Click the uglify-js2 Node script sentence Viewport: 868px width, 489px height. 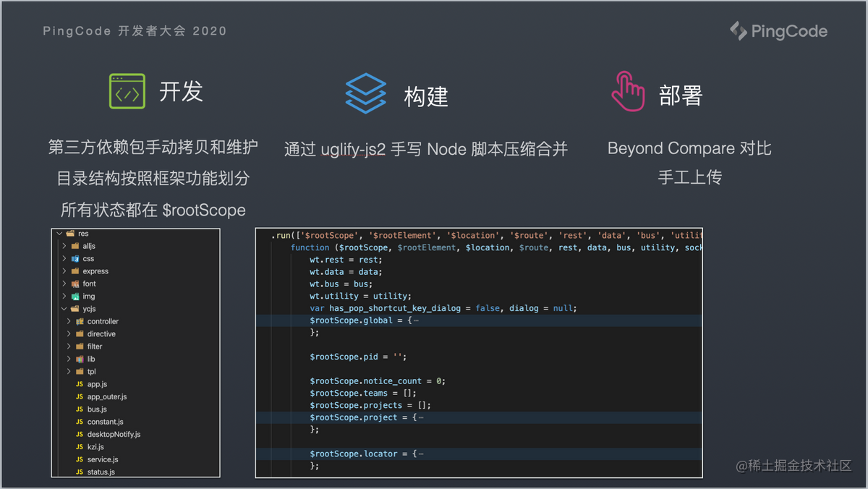426,149
